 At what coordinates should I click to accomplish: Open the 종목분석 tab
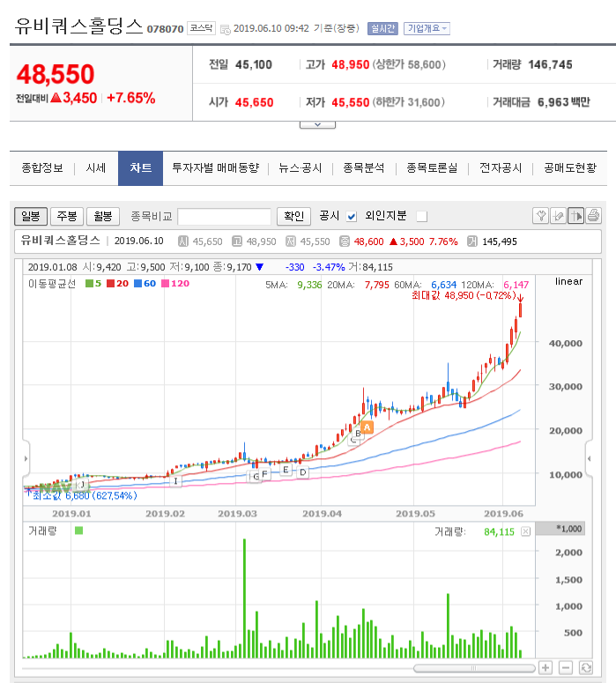click(x=364, y=168)
